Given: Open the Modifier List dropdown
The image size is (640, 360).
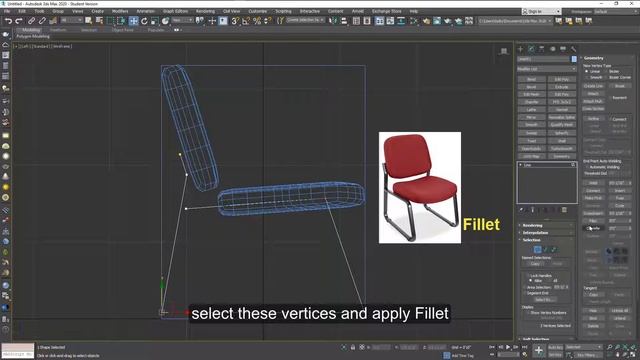Looking at the screenshot, I should click(x=547, y=69).
